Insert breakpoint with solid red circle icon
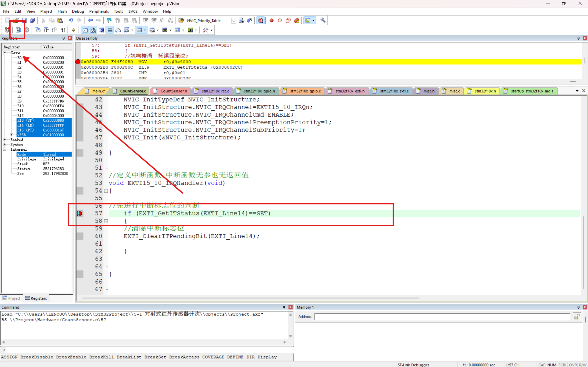The width and height of the screenshot is (588, 367). [272, 20]
